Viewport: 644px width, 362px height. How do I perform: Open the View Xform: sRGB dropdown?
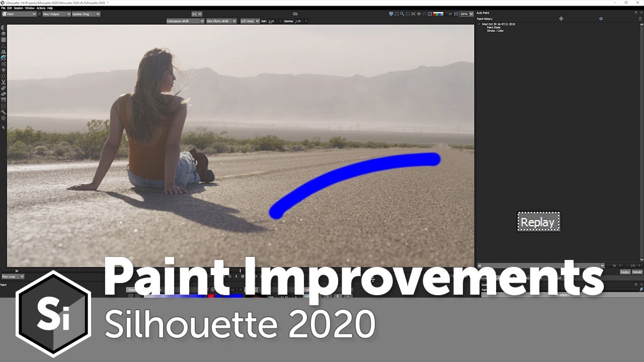point(221,21)
